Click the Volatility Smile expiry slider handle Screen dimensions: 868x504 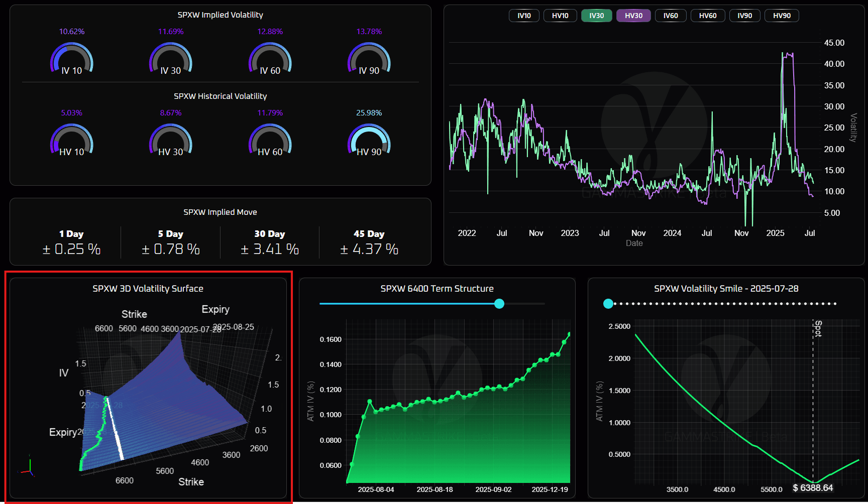click(x=608, y=304)
